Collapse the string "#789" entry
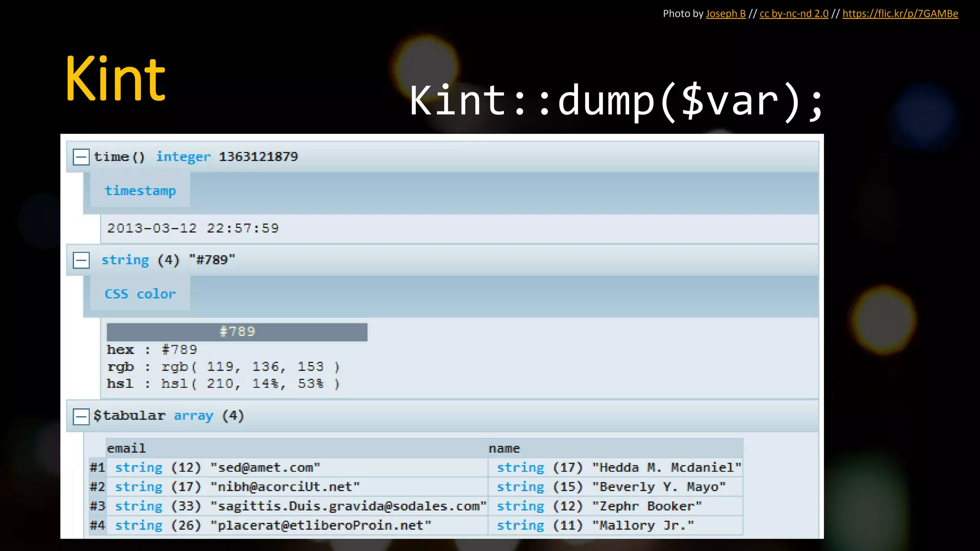980x551 pixels. click(x=81, y=260)
